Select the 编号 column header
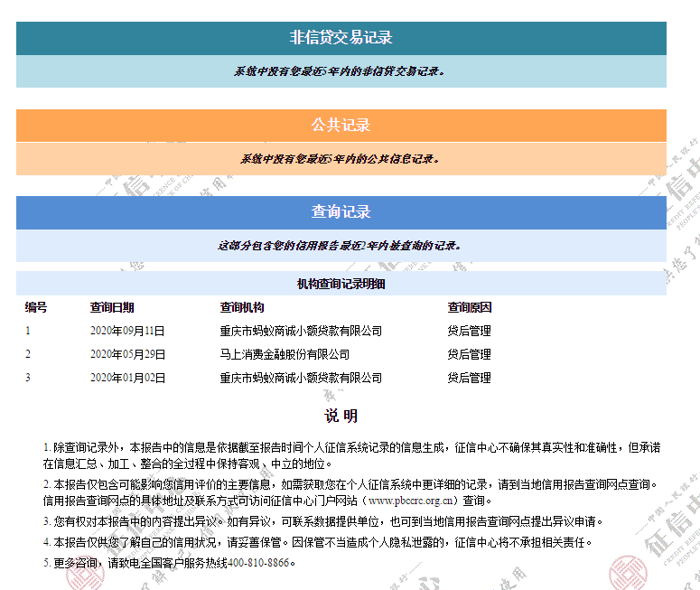The height and width of the screenshot is (590, 700). click(x=36, y=307)
